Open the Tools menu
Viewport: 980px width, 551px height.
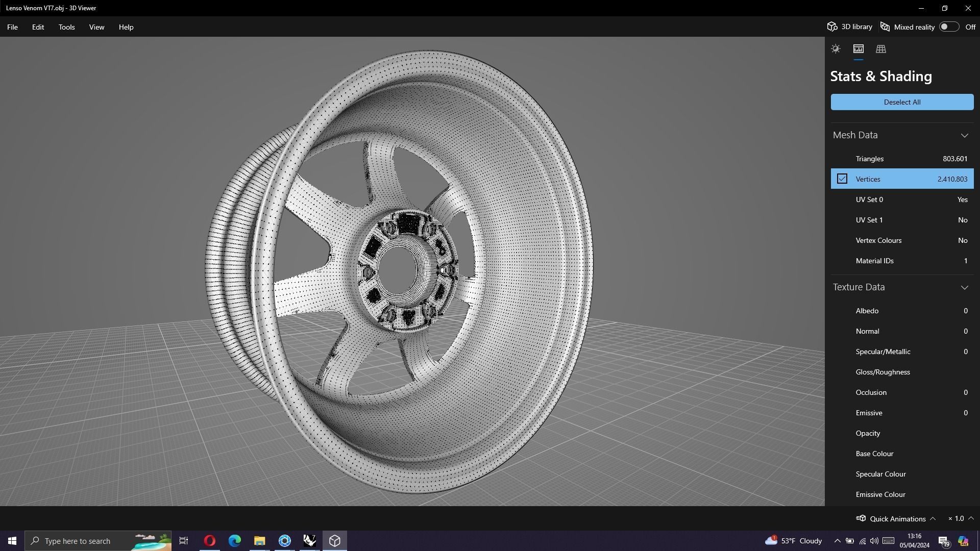click(x=66, y=27)
